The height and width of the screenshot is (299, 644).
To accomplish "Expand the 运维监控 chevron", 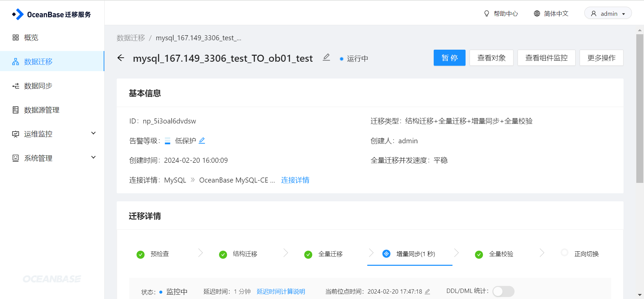I will click(x=94, y=133).
